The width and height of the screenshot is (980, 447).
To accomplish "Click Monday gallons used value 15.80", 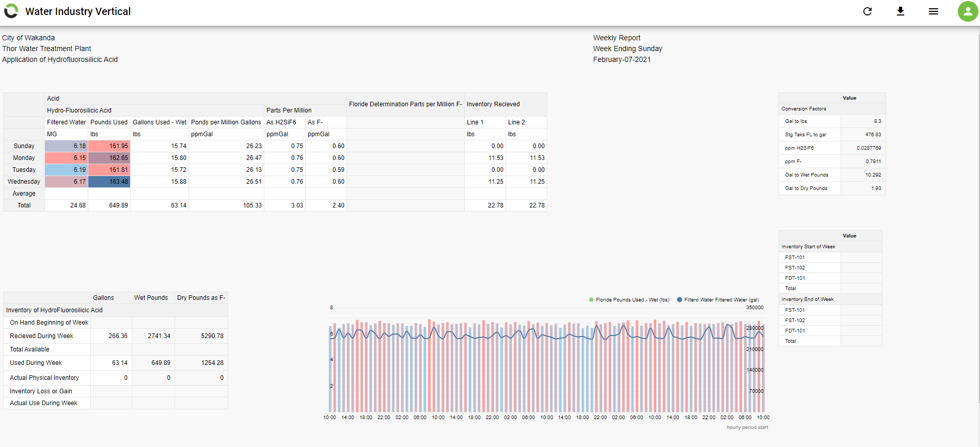I will coord(160,158).
